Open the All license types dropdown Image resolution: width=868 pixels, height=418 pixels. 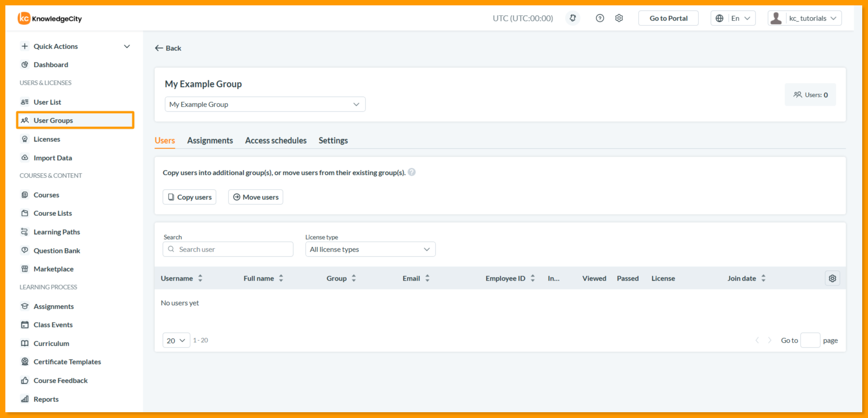pyautogui.click(x=370, y=249)
